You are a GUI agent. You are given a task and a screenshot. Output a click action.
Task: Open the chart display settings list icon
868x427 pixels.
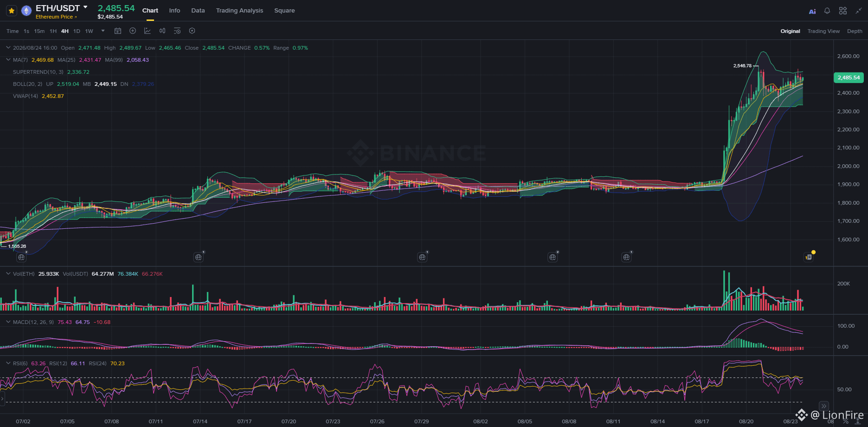[177, 31]
